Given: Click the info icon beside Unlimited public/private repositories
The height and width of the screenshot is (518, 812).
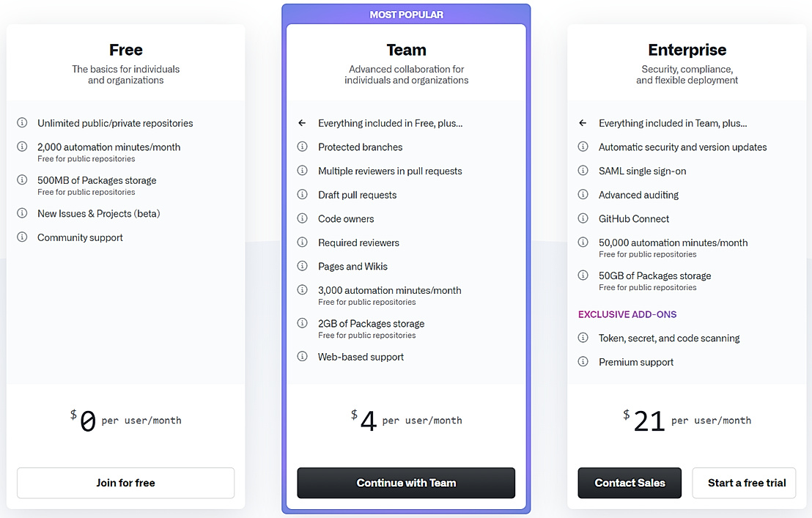Looking at the screenshot, I should click(x=22, y=123).
